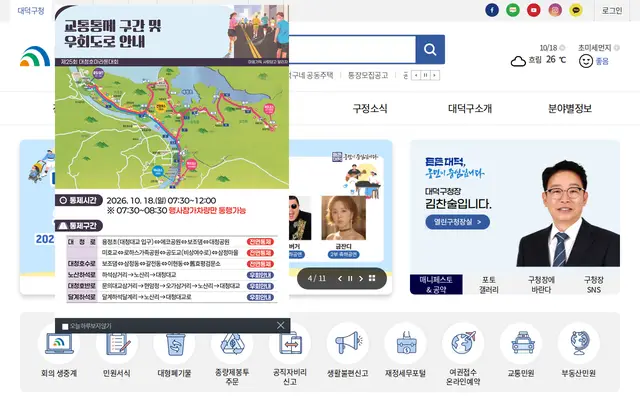The image size is (640, 400).
Task: Open the Facebook social icon
Action: coord(492,10)
